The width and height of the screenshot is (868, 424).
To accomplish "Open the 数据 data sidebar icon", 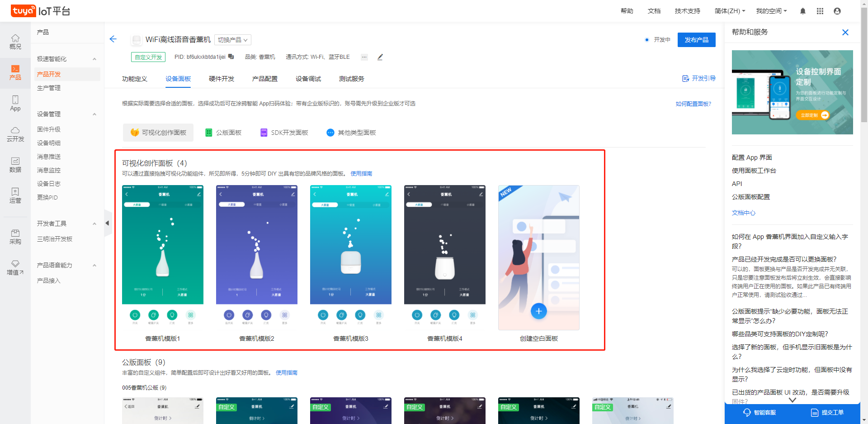I will click(15, 165).
